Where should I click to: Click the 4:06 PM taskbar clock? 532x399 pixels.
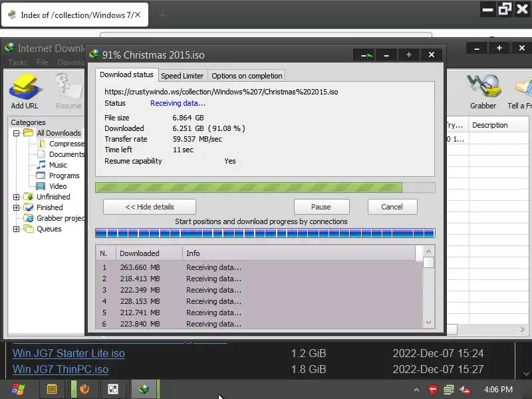498,389
